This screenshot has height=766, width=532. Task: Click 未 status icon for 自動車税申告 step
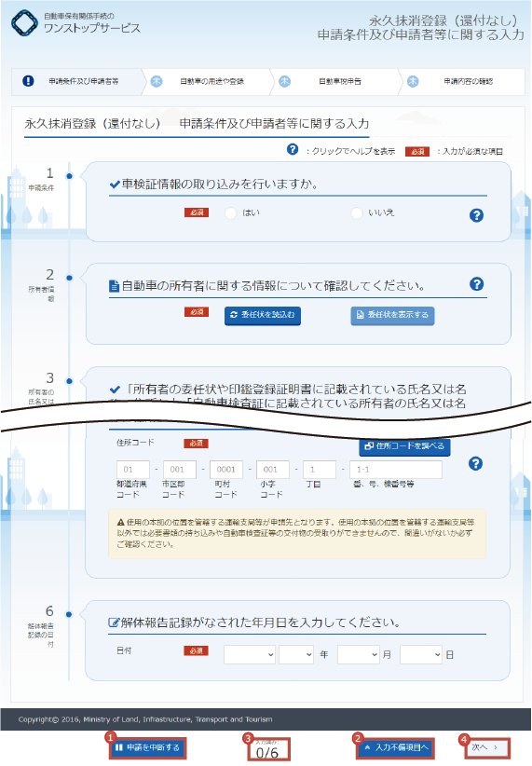point(284,81)
